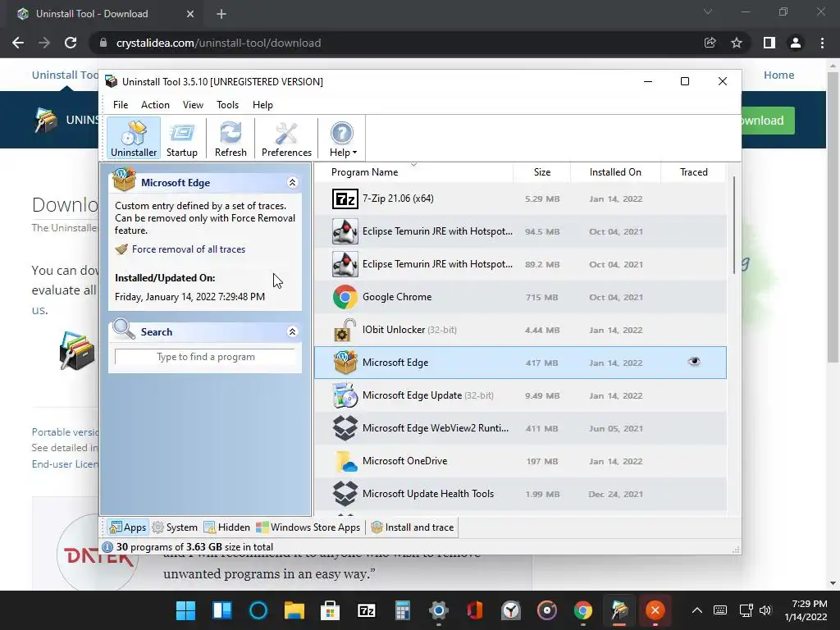This screenshot has height=630, width=840.
Task: Open the Uninstaller toolbar view
Action: click(134, 138)
